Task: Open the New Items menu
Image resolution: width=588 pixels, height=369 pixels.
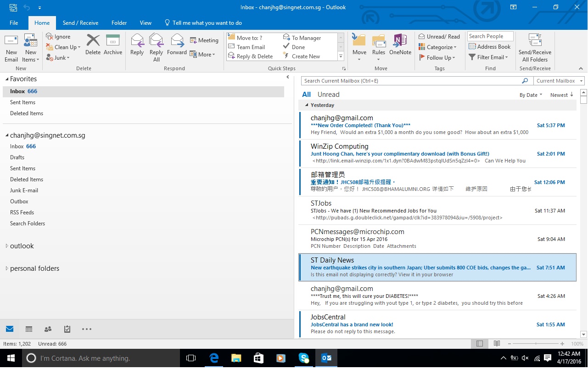Action: [31, 48]
